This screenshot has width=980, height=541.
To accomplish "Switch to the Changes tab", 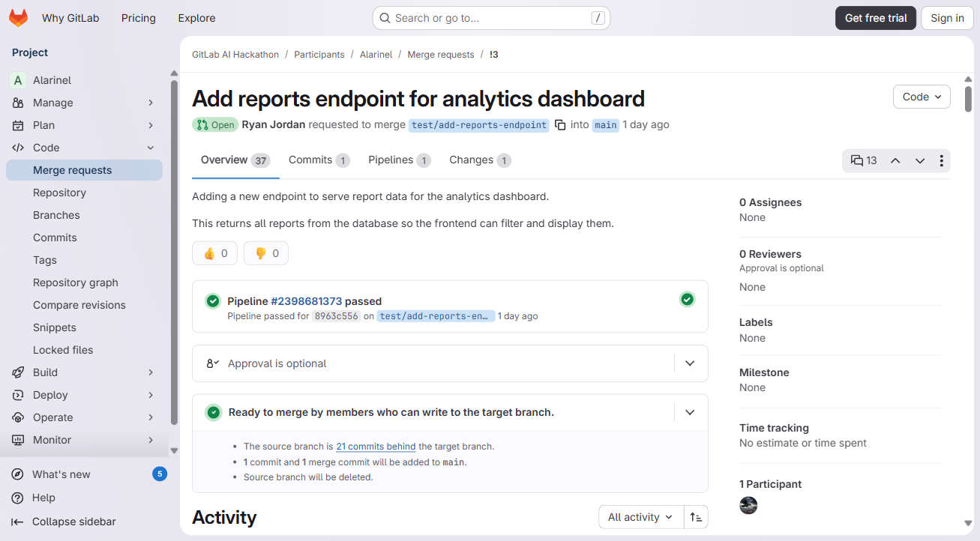I will pos(480,160).
